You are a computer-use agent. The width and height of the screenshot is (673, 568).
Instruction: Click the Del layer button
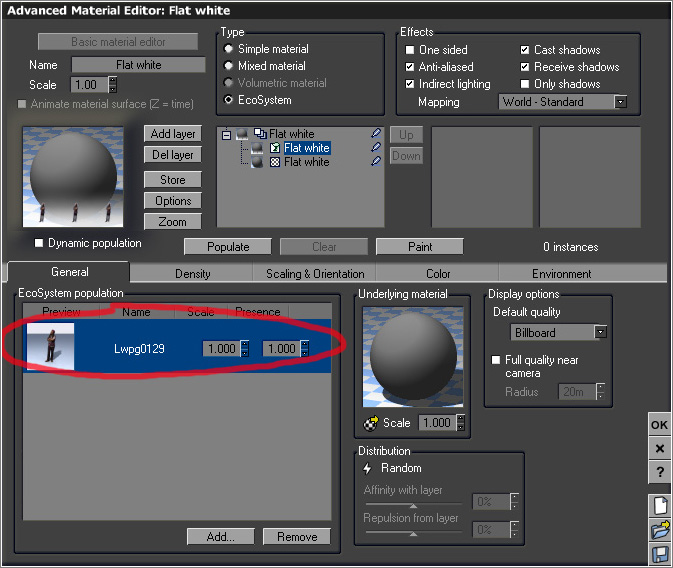pos(173,155)
